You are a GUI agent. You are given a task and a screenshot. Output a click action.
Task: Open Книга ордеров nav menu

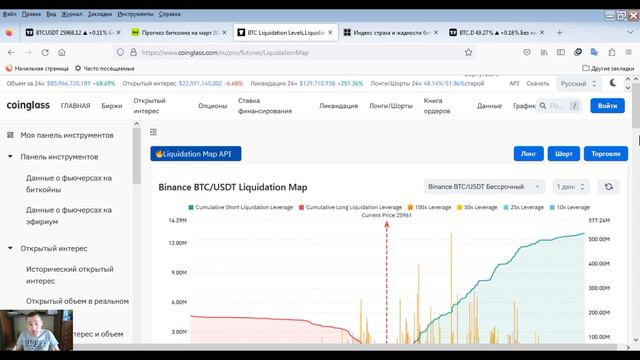coord(437,106)
